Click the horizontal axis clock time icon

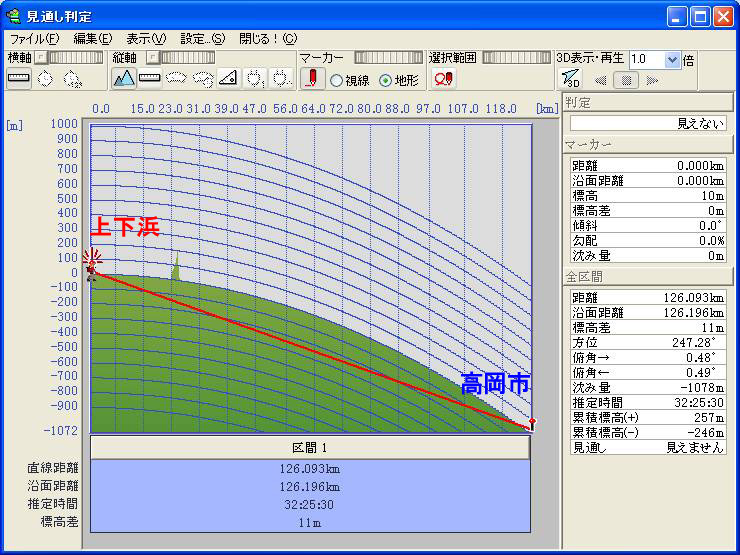pos(45,78)
